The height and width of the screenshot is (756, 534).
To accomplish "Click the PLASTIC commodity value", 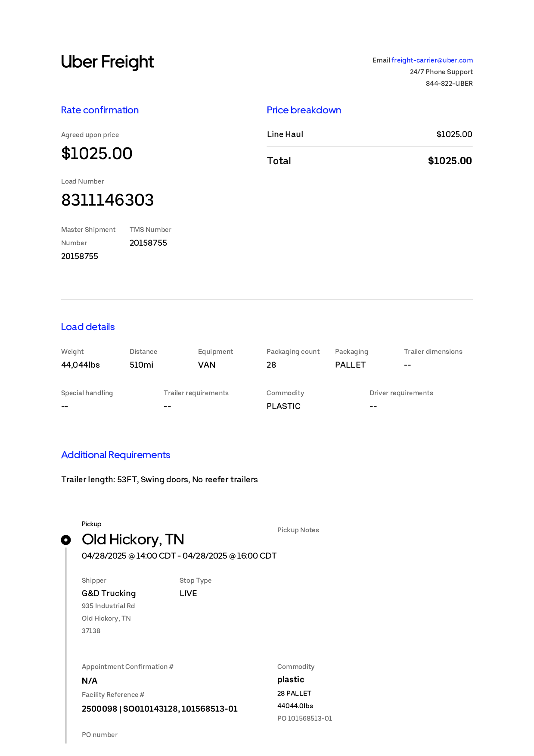I will (283, 406).
